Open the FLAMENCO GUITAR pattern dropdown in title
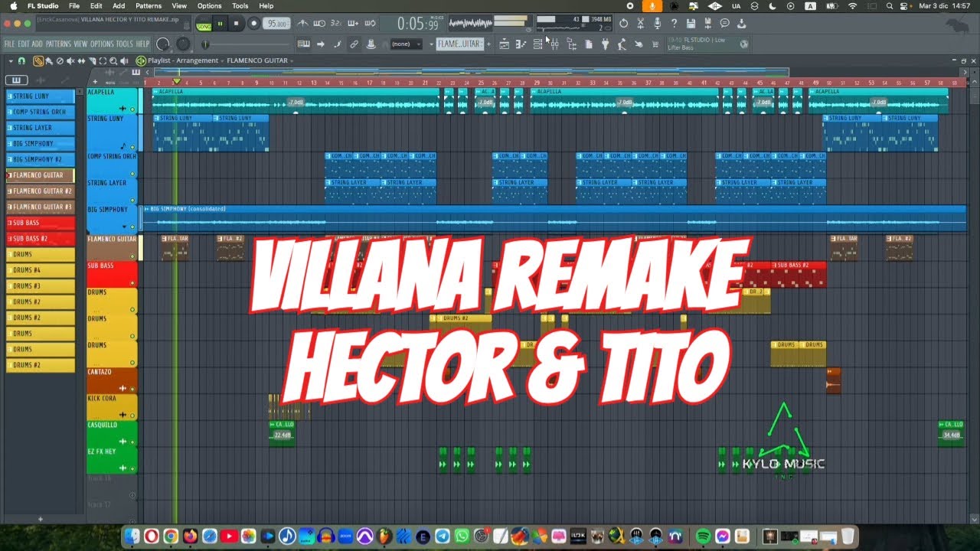The height and width of the screenshot is (551, 980). 258,60
